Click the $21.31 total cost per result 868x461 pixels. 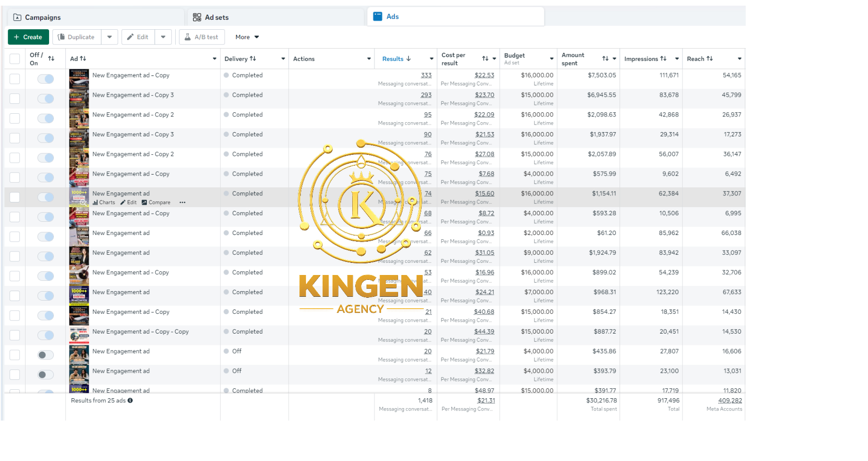coord(486,401)
